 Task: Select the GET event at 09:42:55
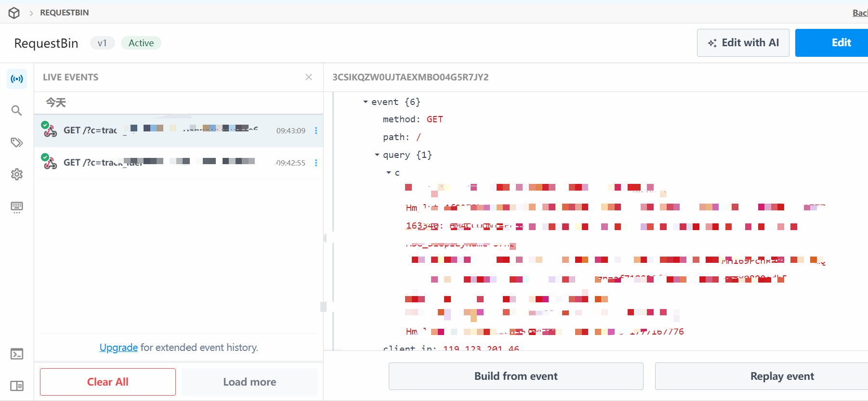(x=179, y=163)
